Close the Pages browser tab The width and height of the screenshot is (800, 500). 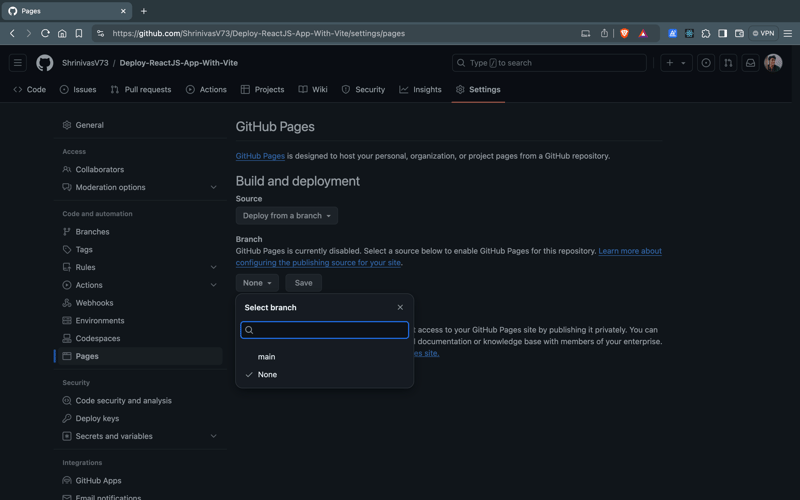point(123,11)
